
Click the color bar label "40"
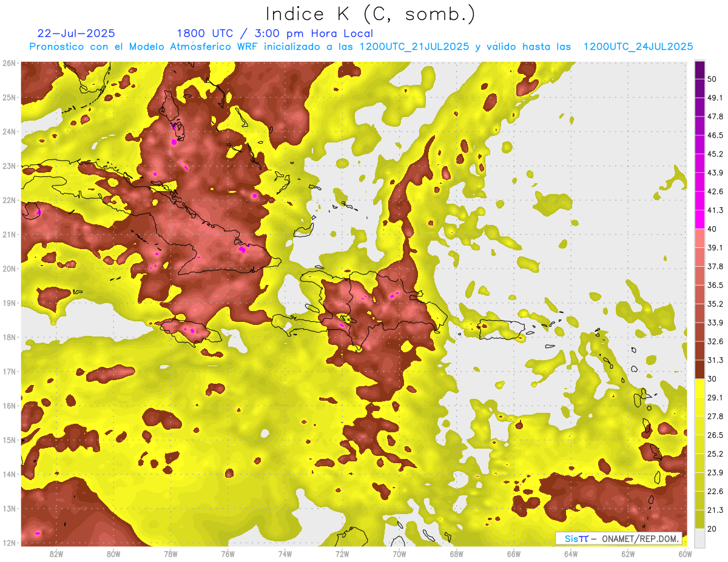[x=712, y=229]
